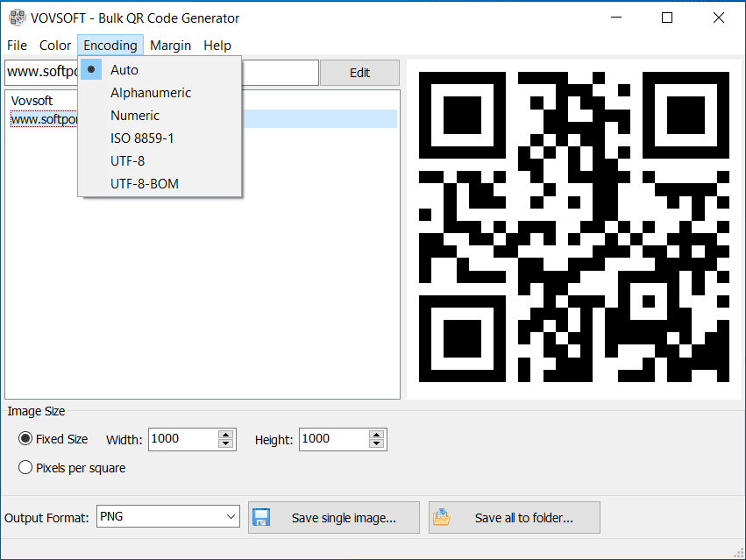Select UTF-8-BOM encoding
746x560 pixels.
point(160,184)
